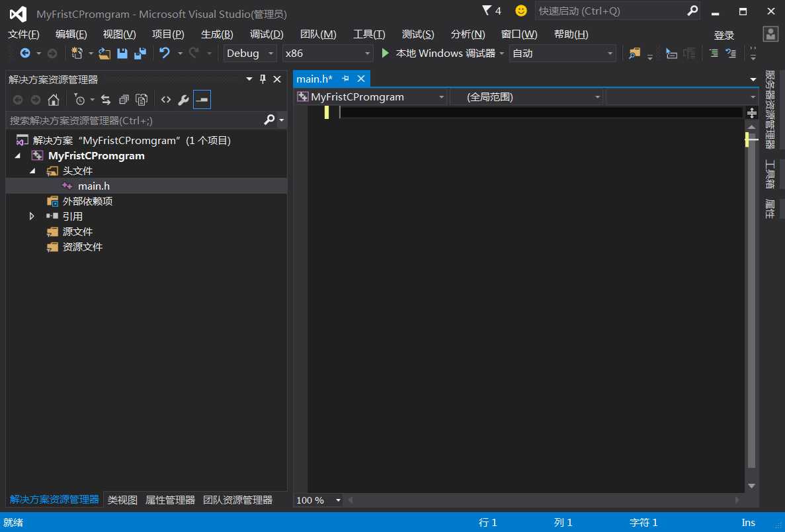Open the 编辑(E) menu
Screen dimensions: 785x532
(71, 34)
